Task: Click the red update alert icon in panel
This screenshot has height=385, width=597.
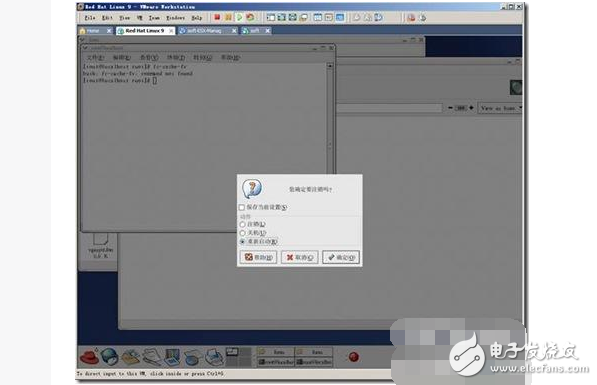Action: (354, 357)
